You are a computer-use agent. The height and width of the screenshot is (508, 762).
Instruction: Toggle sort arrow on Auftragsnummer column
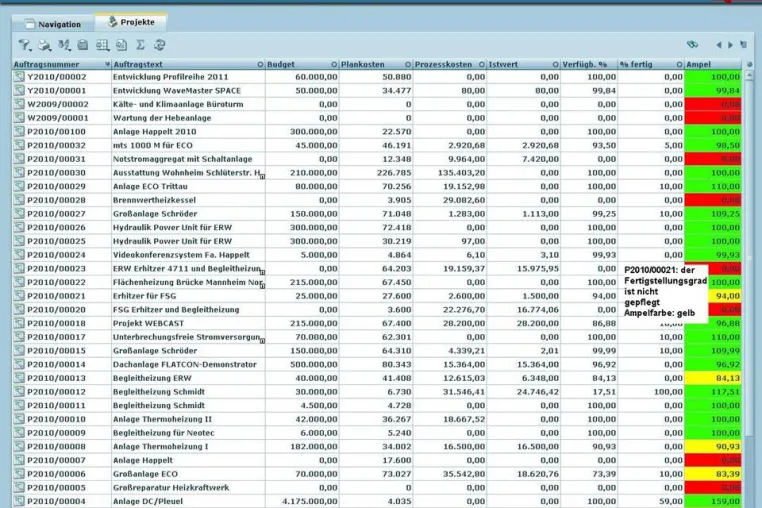pos(107,64)
